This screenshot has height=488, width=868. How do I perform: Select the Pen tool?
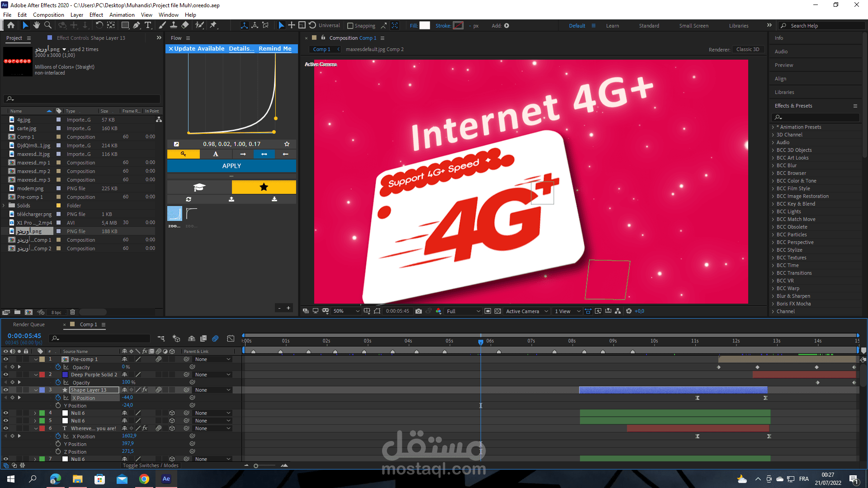(x=136, y=25)
